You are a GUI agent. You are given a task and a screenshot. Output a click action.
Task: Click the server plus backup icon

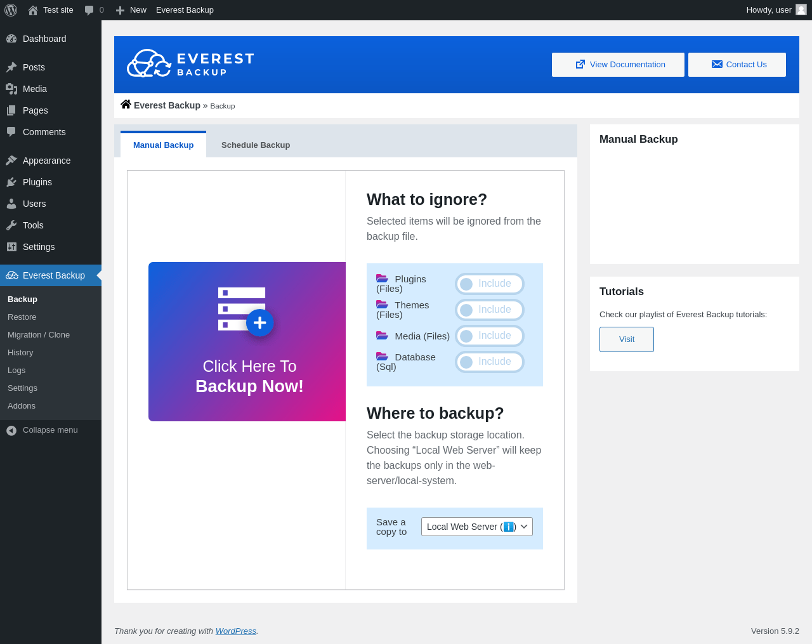tap(246, 311)
